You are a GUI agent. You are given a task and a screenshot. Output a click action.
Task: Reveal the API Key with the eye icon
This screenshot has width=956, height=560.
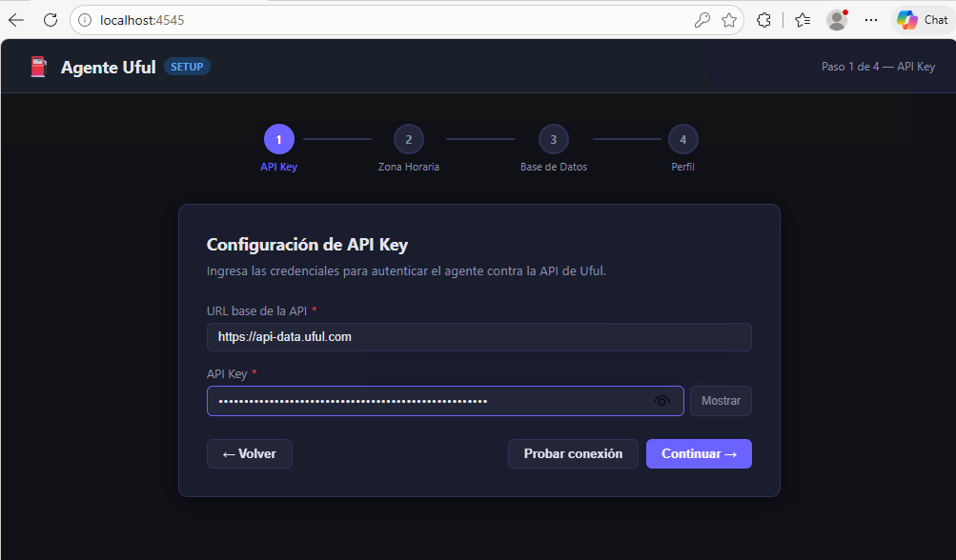tap(661, 400)
